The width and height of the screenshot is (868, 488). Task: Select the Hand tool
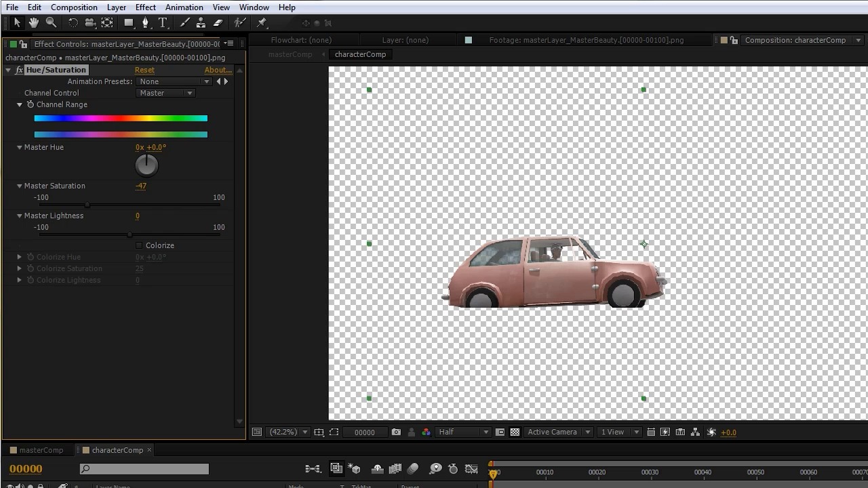[x=34, y=22]
